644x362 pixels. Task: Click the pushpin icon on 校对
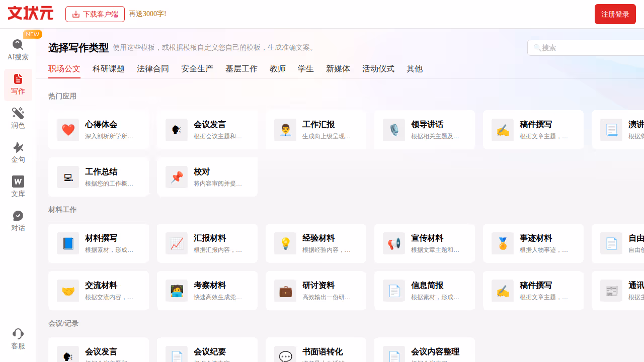177,177
